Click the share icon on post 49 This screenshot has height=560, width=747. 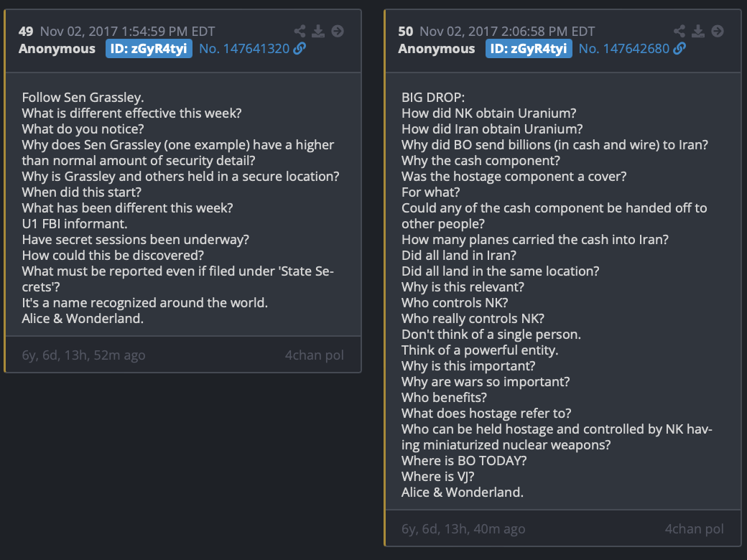tap(300, 31)
